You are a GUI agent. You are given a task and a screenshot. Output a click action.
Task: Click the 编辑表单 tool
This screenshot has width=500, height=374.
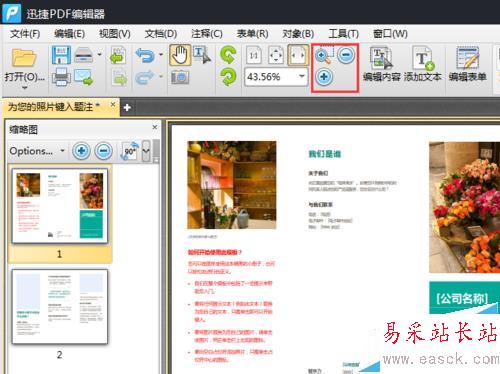(468, 64)
